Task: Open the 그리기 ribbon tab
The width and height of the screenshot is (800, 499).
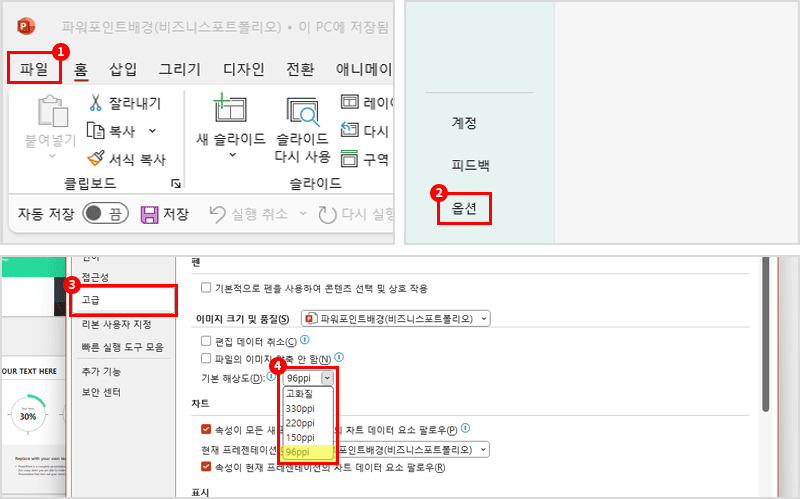Action: [x=180, y=69]
